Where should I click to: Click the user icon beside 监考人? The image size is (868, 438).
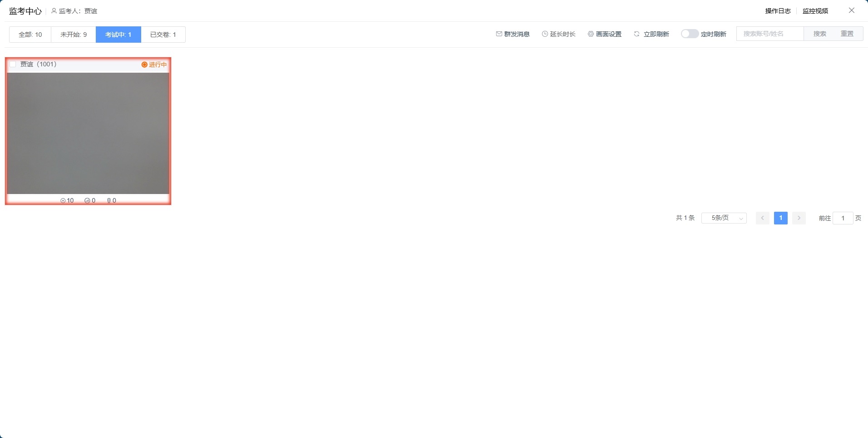point(54,11)
